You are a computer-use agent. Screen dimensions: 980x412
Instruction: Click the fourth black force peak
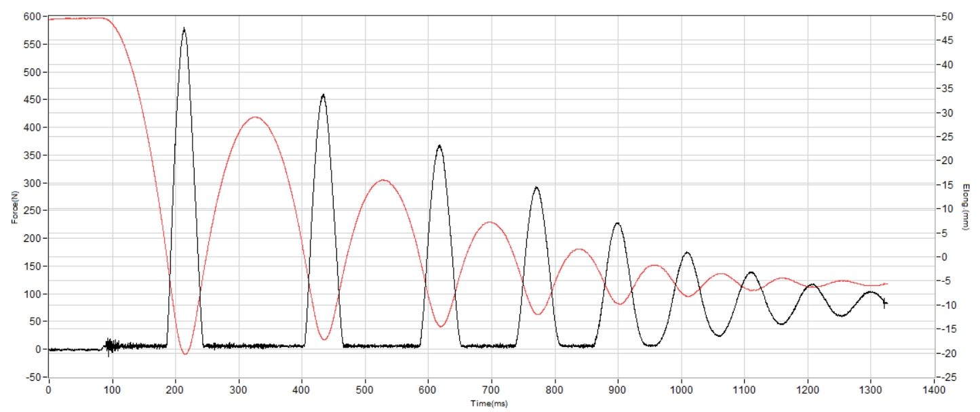(536, 187)
